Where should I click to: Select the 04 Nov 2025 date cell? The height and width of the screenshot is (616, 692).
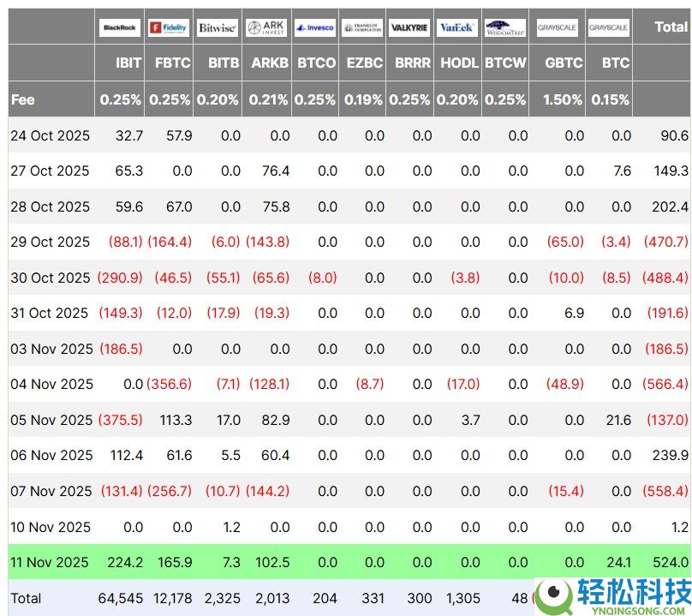[x=51, y=384]
